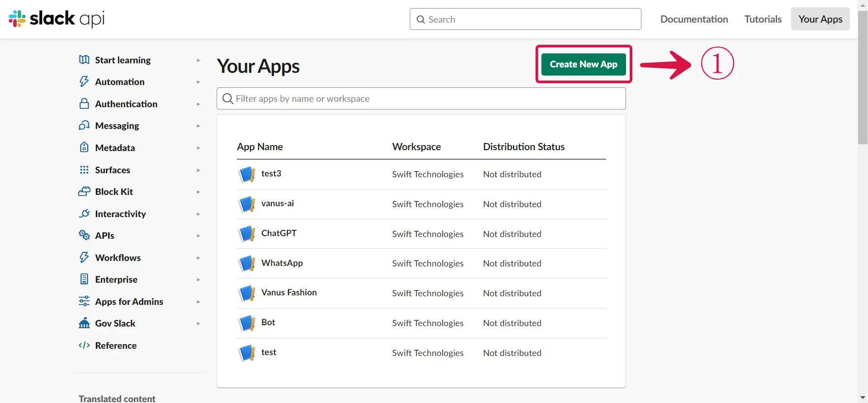Screen dimensions: 868x403
Task: Click the magnifier icon in the filter apps field
Action: pyautogui.click(x=228, y=99)
